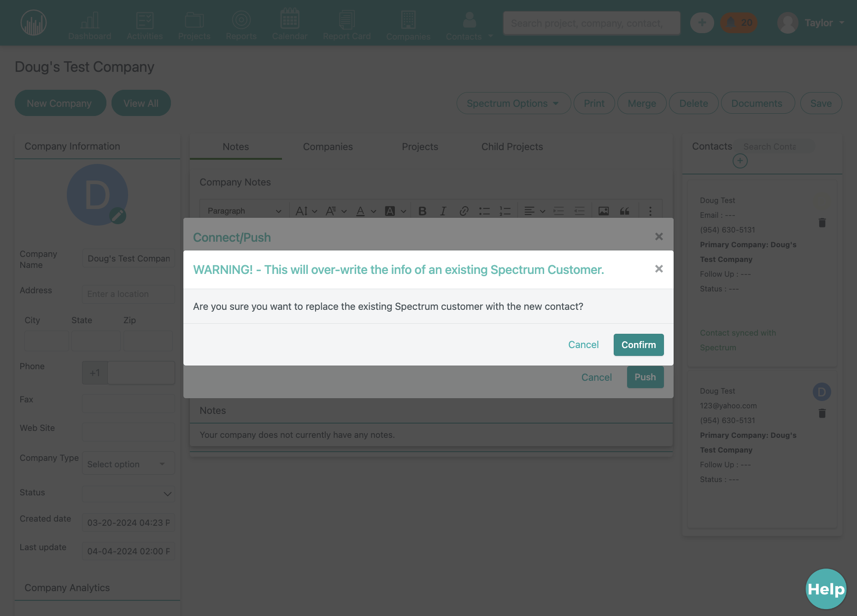Viewport: 857px width, 616px height.
Task: Go to Activities in top navigation
Action: click(x=145, y=25)
